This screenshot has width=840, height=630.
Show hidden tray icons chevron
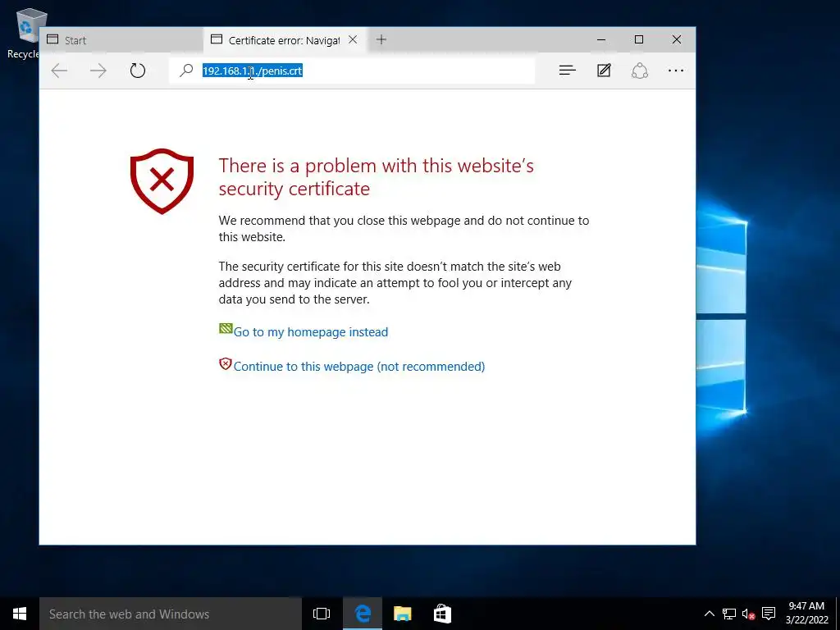click(x=709, y=614)
